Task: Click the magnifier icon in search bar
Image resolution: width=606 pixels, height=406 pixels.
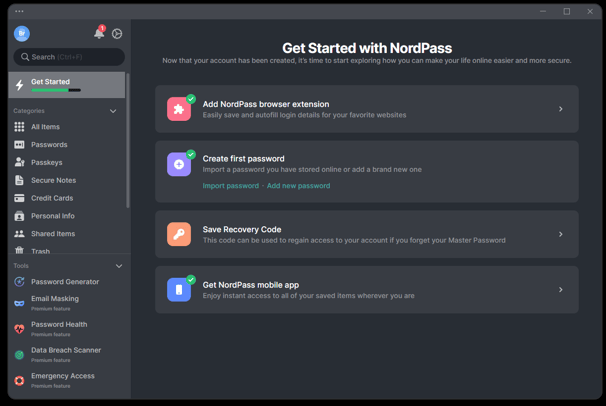Action: click(25, 57)
